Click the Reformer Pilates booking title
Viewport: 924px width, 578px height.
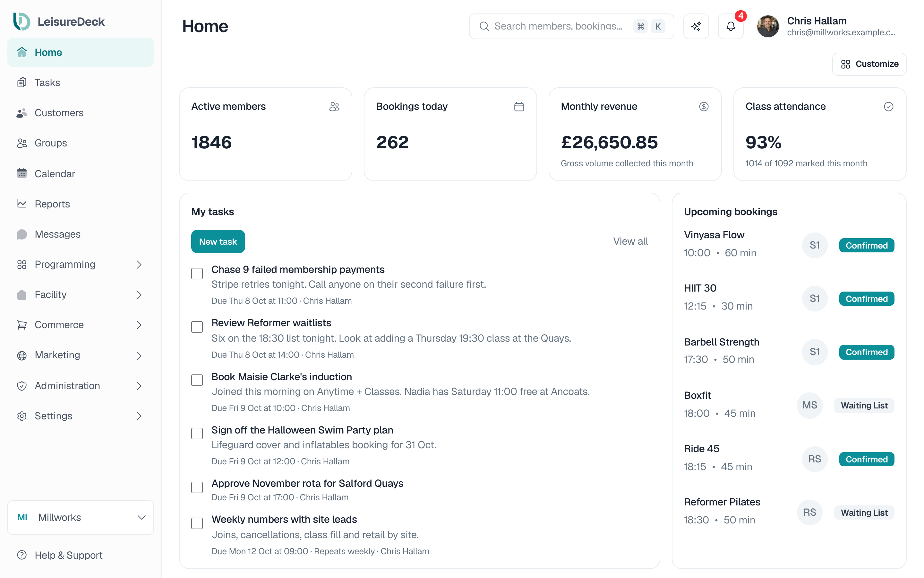coord(722,502)
